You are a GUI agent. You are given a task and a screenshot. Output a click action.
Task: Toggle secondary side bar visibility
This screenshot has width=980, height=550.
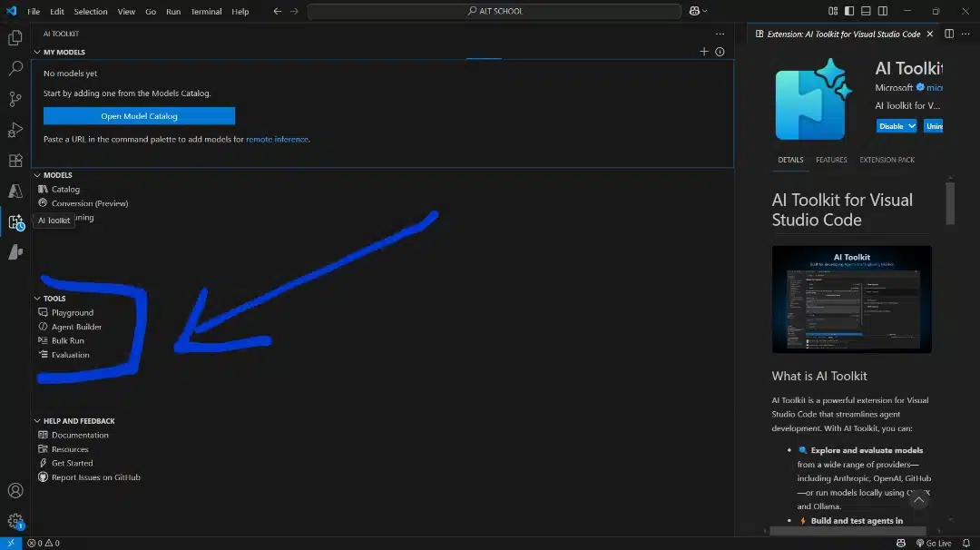click(883, 11)
